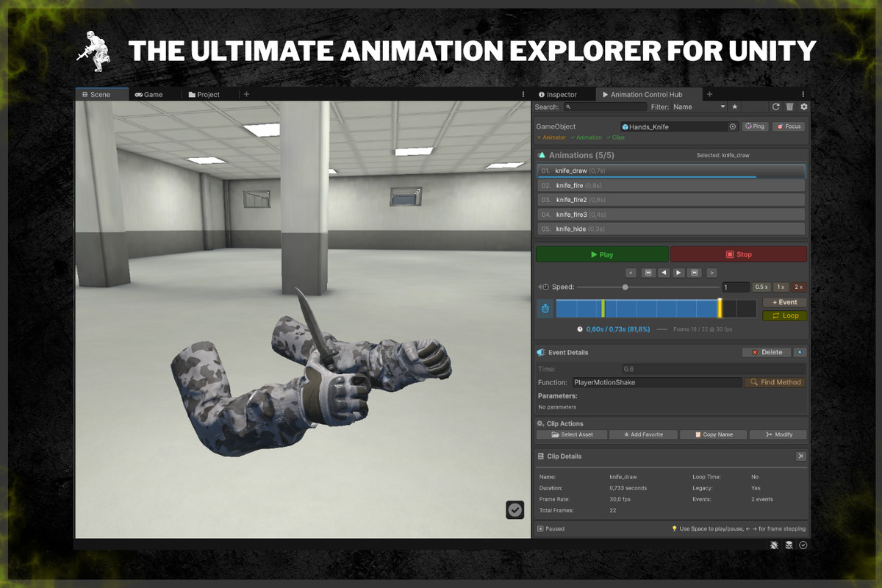Jump to first frame with skip-back button
The height and width of the screenshot is (588, 882).
[648, 273]
